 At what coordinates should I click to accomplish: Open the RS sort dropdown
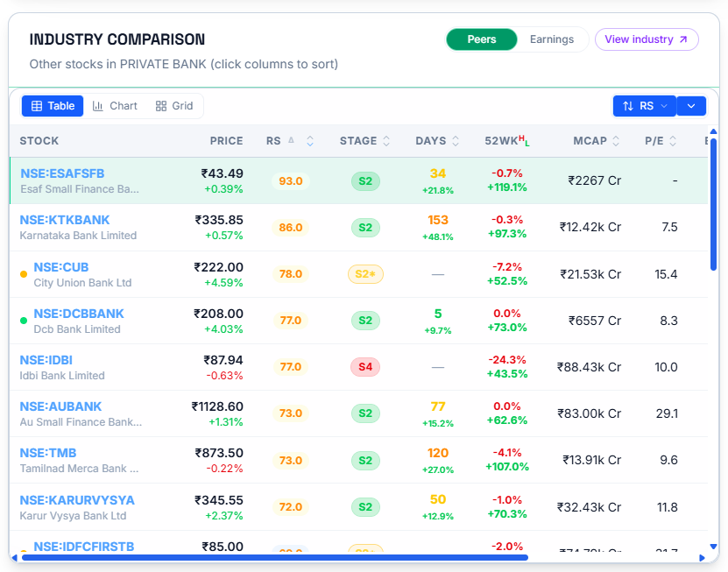(645, 106)
